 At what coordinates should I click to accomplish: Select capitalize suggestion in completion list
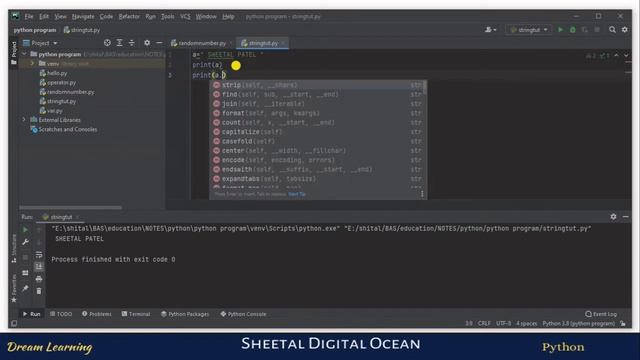(318, 132)
